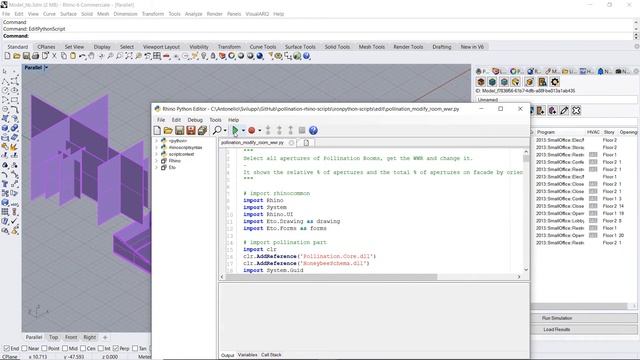The height and width of the screenshot is (360, 640).
Task: Toggle Int osnap checkbox
Action: [100, 349]
